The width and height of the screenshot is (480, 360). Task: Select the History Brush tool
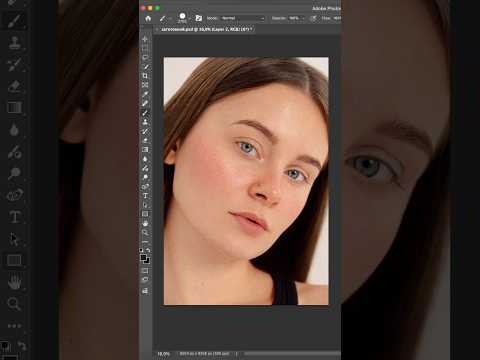pos(145,131)
